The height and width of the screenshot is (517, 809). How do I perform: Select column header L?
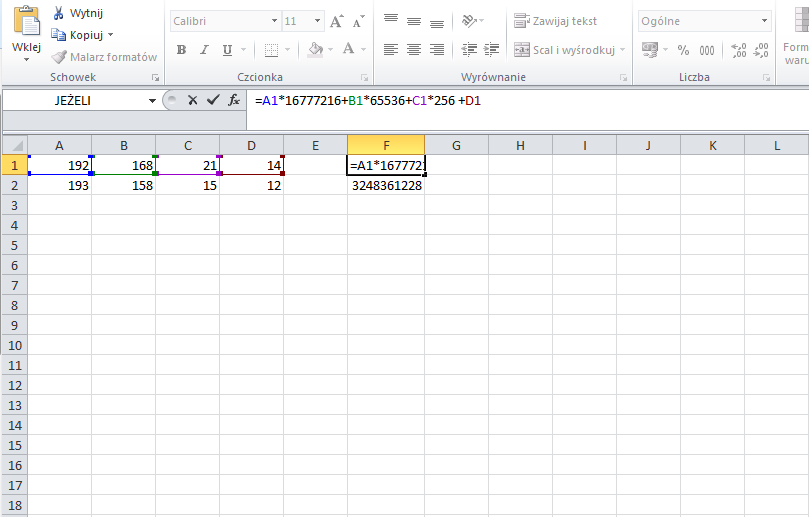point(776,146)
